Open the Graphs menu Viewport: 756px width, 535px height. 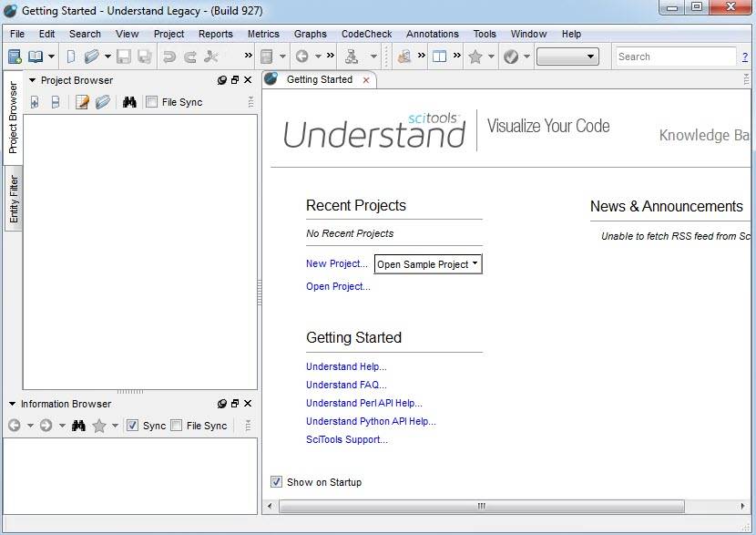[x=311, y=34]
